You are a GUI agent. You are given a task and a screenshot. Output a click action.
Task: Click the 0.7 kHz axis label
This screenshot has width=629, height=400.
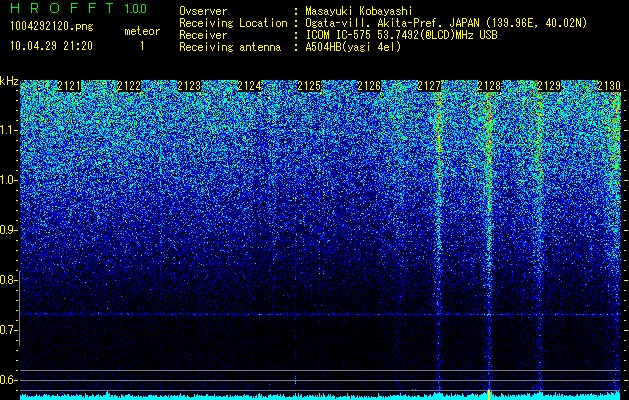pyautogui.click(x=8, y=330)
